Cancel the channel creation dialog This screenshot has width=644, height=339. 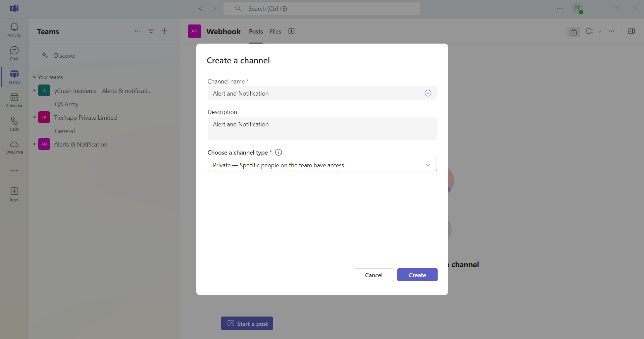[x=374, y=275]
